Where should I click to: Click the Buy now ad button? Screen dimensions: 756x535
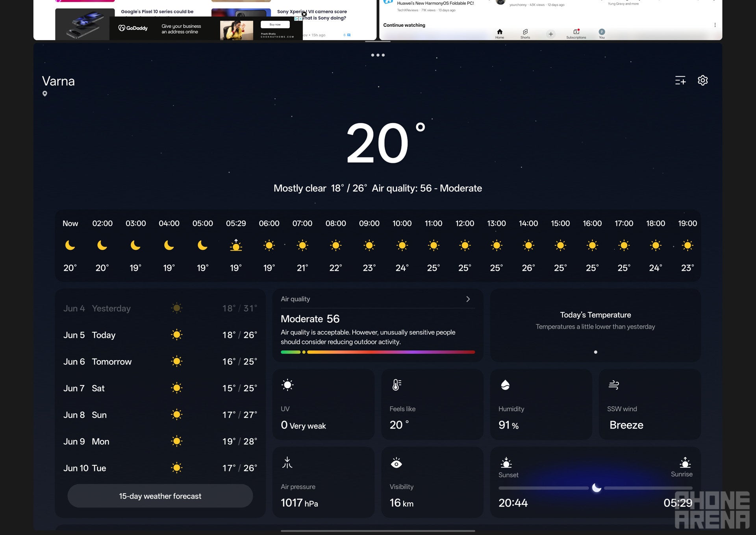[275, 24]
